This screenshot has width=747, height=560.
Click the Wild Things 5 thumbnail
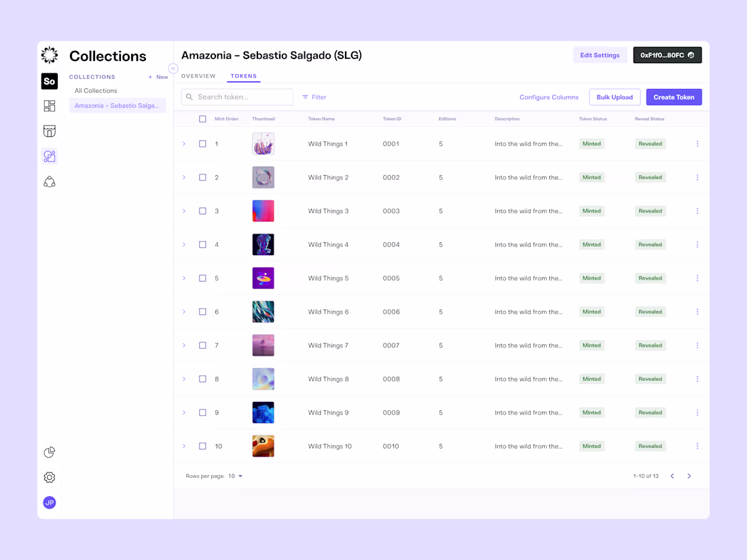click(263, 278)
